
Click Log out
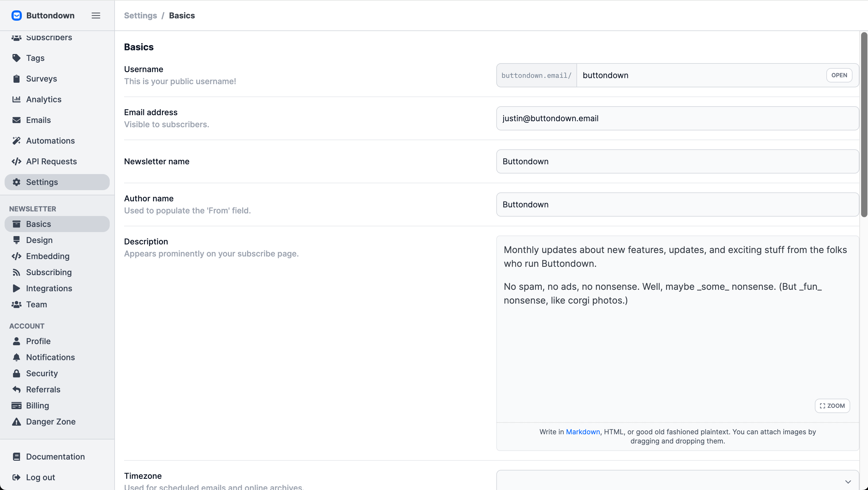coord(57,477)
